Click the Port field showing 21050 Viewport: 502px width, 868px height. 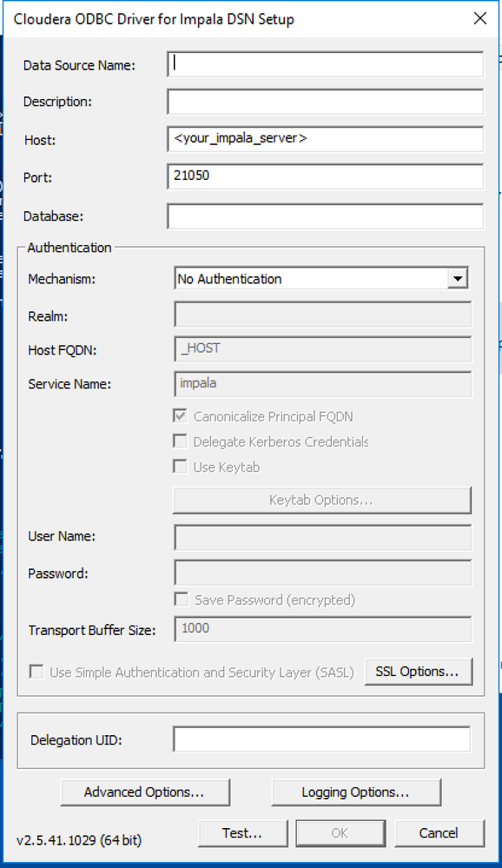tap(326, 176)
